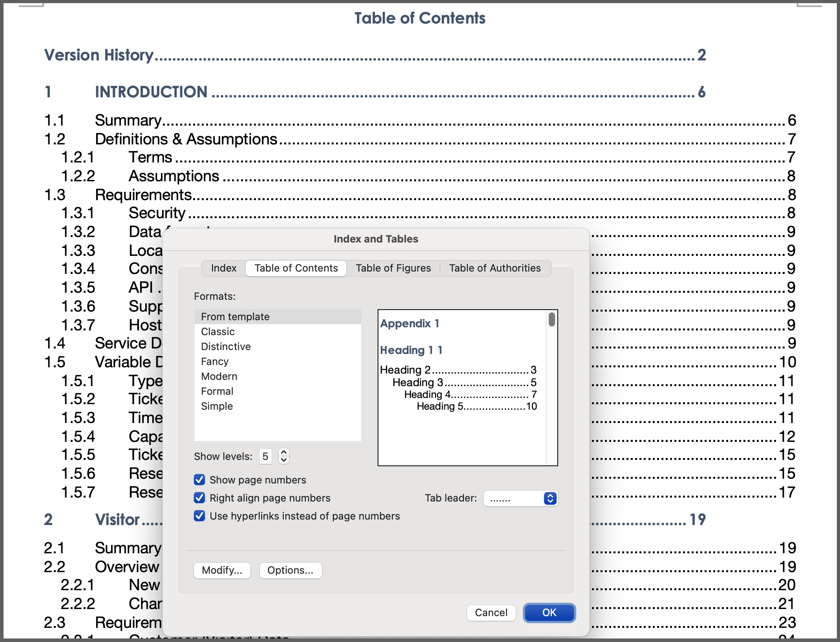Select the Classic format

point(218,332)
